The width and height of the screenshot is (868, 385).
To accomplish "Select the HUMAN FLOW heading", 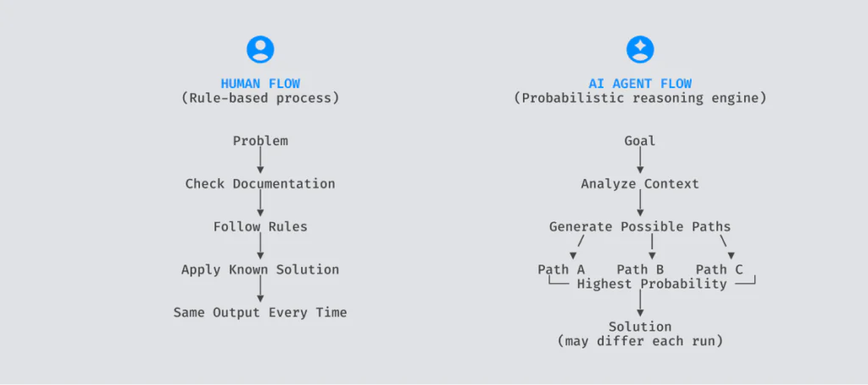I will pyautogui.click(x=260, y=84).
